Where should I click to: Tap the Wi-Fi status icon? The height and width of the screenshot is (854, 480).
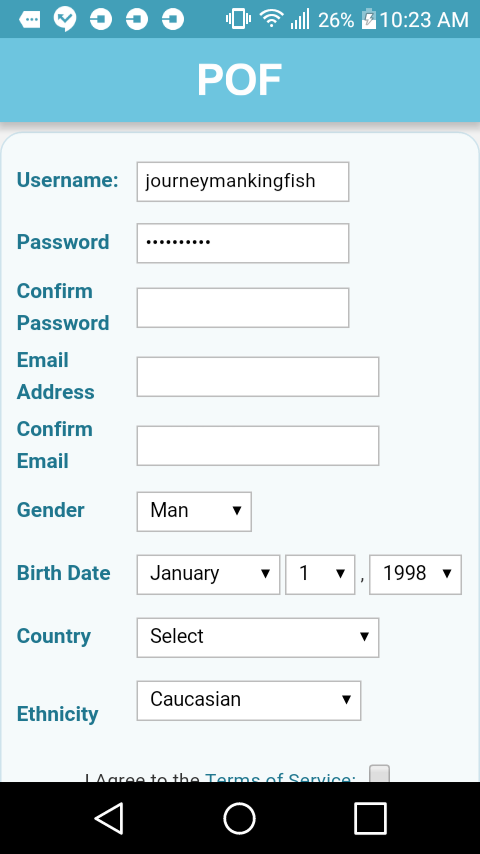[271, 19]
